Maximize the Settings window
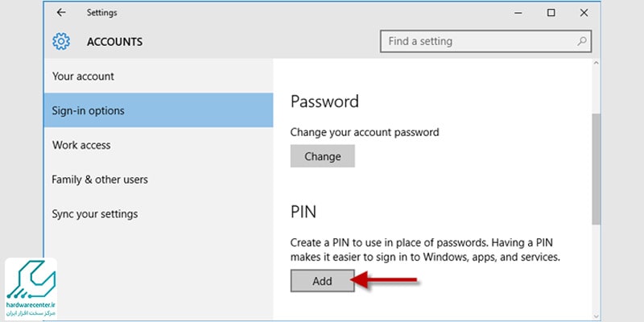 (551, 13)
